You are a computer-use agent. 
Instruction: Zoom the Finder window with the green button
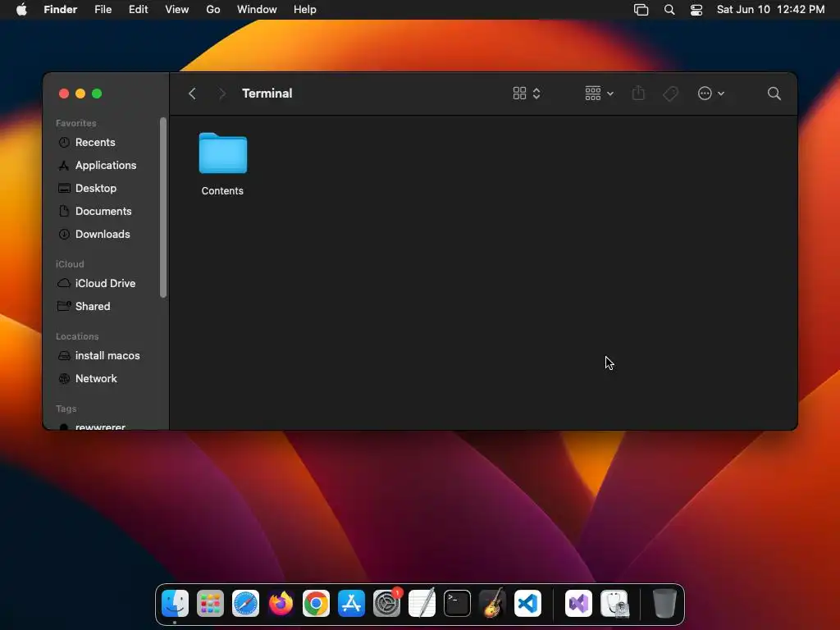click(x=97, y=94)
